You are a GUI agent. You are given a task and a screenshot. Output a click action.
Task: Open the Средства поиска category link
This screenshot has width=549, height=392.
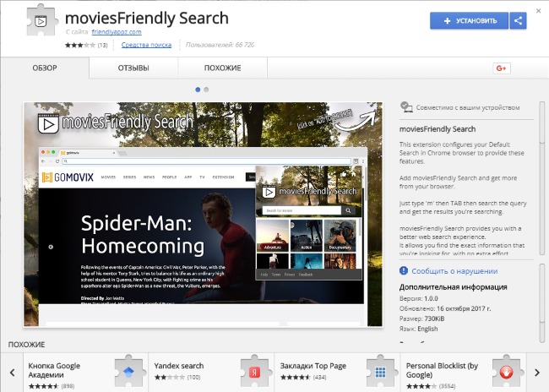point(146,45)
